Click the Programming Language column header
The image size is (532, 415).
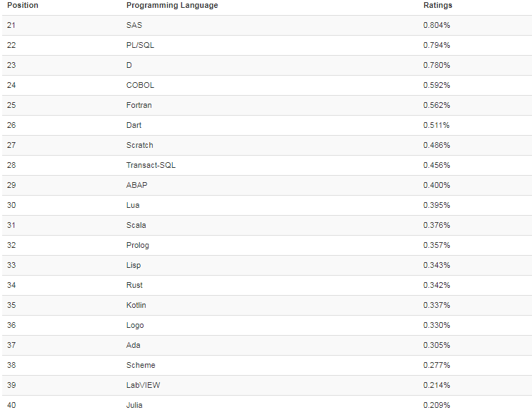[x=172, y=6]
